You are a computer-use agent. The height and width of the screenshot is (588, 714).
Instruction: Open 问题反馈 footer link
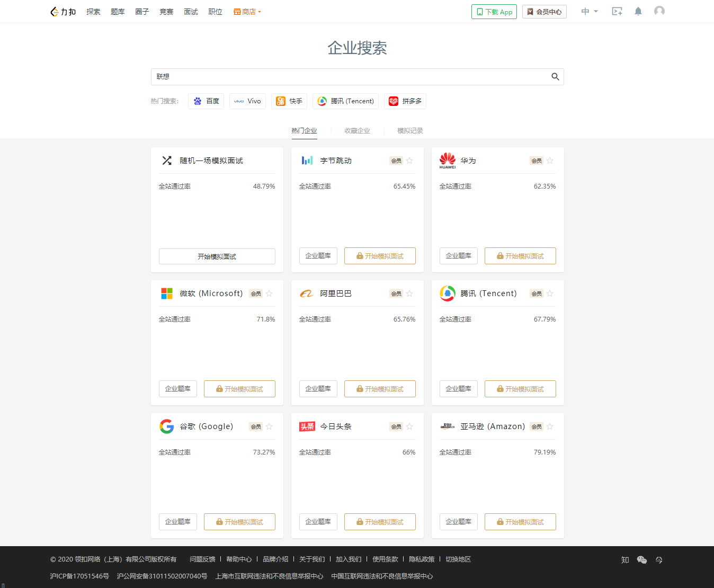[x=202, y=559]
